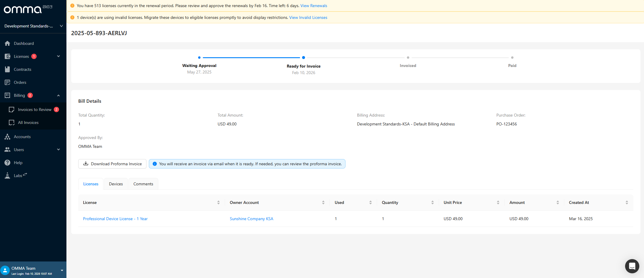The height and width of the screenshot is (278, 644).
Task: Open Orders via its sidebar icon
Action: click(x=7, y=82)
